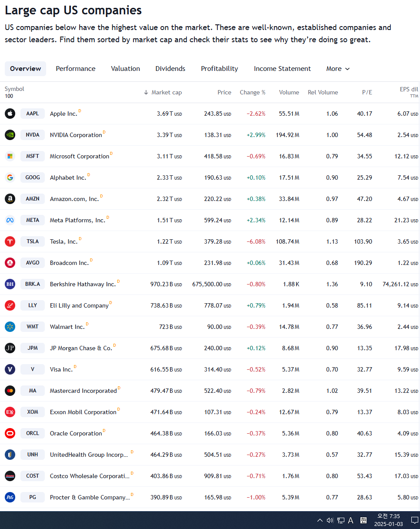Open the AAPL ticker symbol
The image size is (420, 529).
[33, 114]
